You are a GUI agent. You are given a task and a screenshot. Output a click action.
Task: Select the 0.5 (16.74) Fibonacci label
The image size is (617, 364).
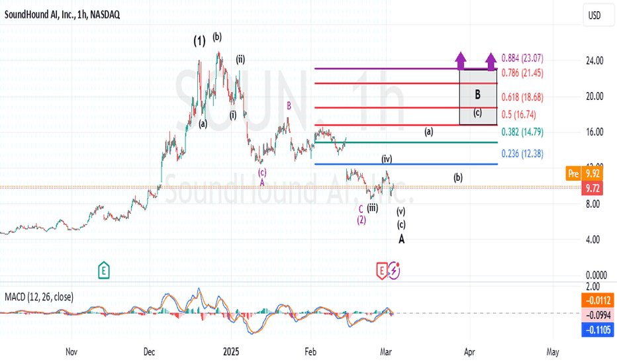[x=518, y=114]
